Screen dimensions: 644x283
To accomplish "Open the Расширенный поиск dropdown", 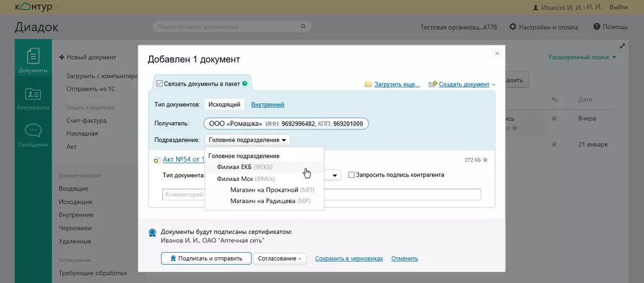I will [582, 57].
